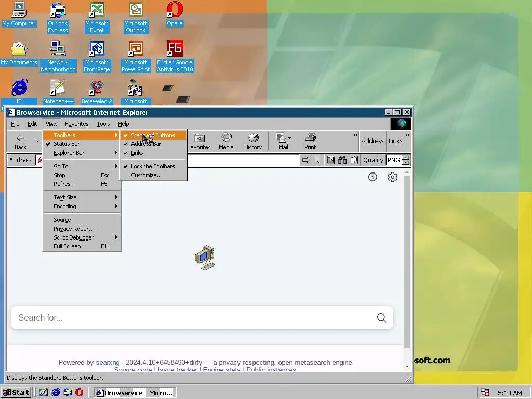The width and height of the screenshot is (532, 399).
Task: Click the computer icon on the page
Action: (205, 258)
